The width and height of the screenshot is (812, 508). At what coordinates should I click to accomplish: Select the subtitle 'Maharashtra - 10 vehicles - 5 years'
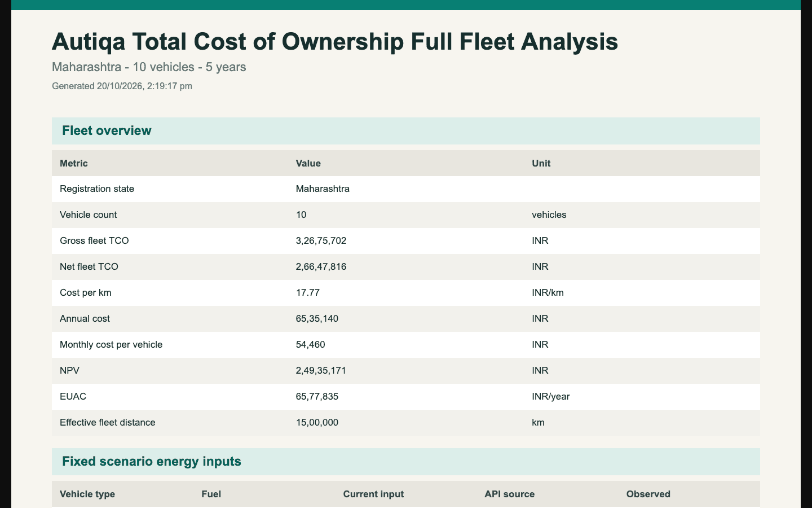(x=149, y=67)
